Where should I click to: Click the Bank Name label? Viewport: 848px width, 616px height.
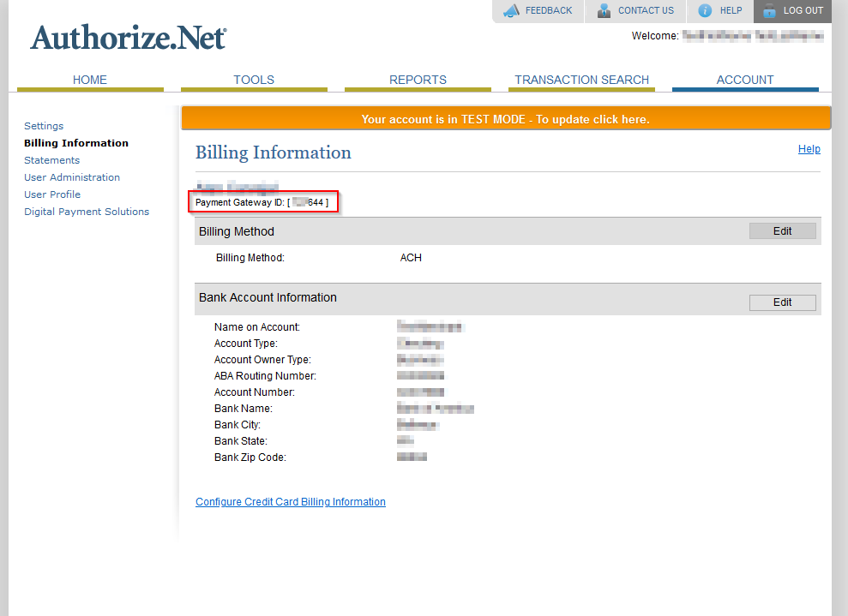(244, 409)
